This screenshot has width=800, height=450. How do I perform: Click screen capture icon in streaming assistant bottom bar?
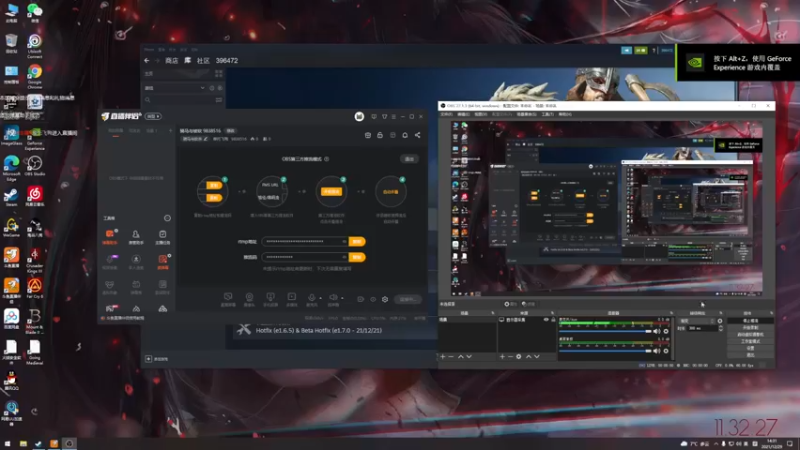[228, 297]
